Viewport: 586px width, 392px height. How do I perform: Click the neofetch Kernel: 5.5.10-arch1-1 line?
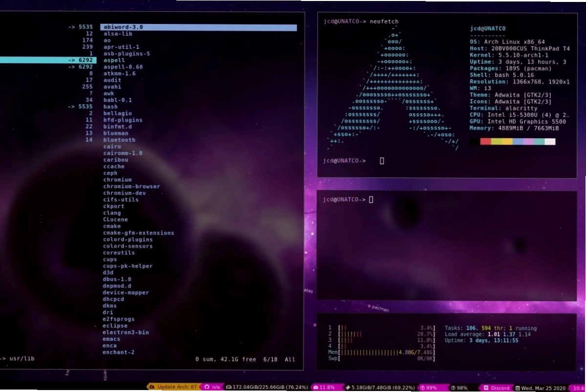(x=509, y=55)
